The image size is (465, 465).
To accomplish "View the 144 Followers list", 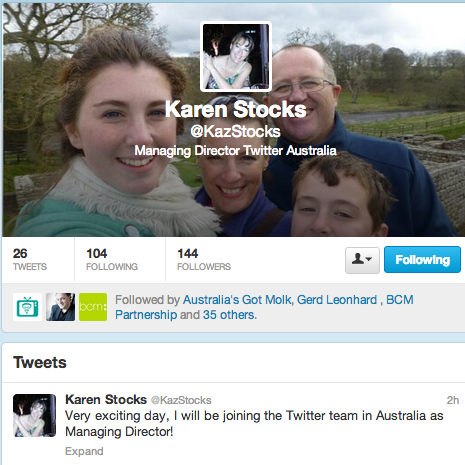I will click(204, 259).
